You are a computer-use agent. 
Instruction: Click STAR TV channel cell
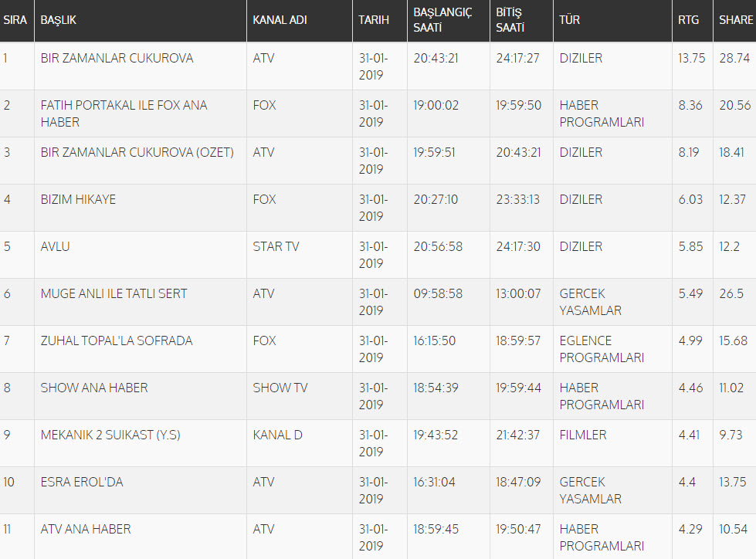(276, 247)
